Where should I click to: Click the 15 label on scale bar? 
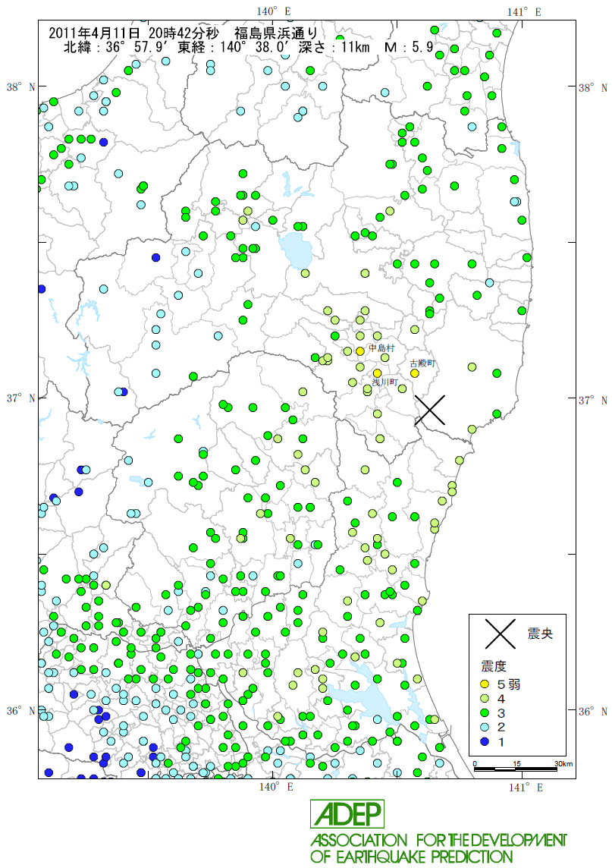point(516,764)
